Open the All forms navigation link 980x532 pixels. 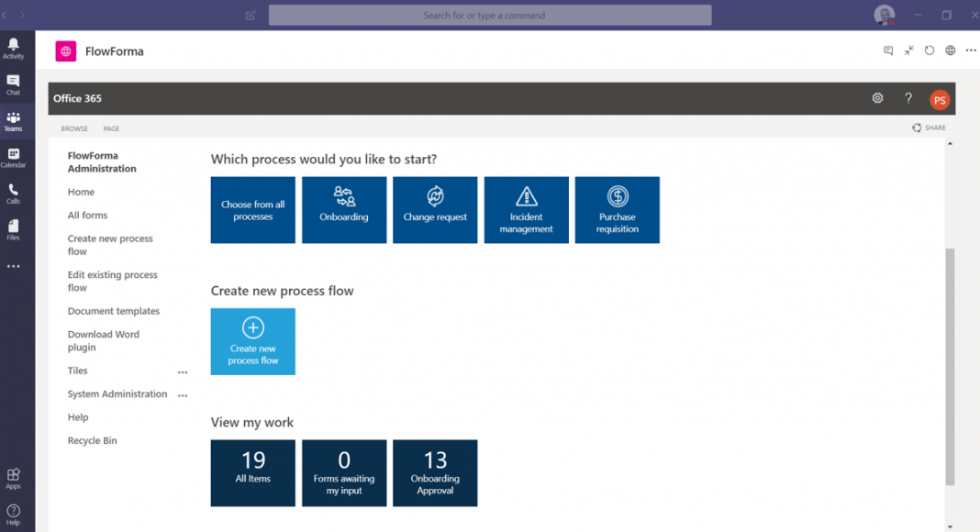[87, 216]
